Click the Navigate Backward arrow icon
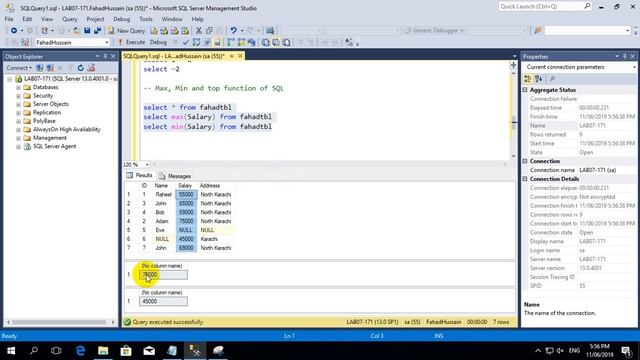The image size is (640, 360). click(14, 31)
